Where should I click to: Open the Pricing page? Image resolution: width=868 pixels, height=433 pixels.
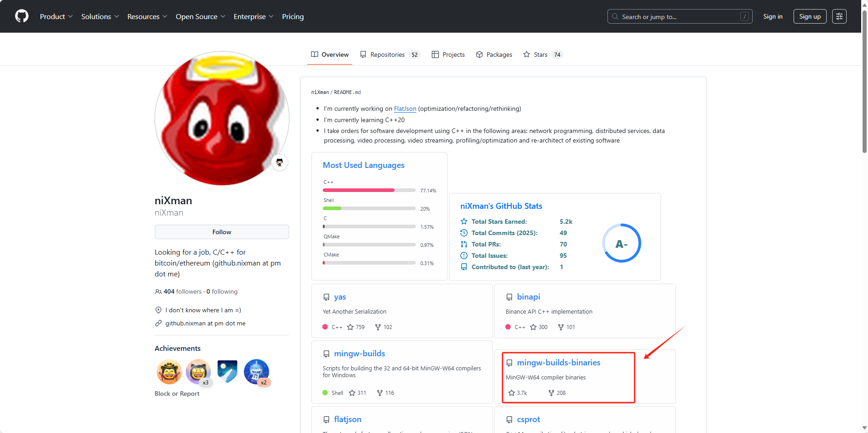point(293,16)
